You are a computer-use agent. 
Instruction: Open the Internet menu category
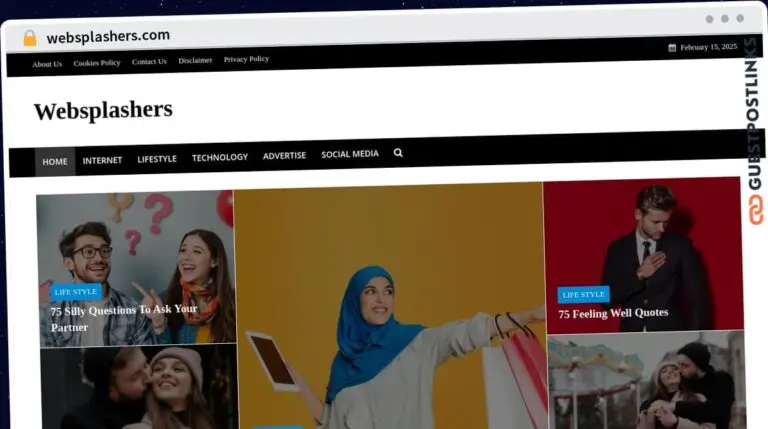pos(102,160)
